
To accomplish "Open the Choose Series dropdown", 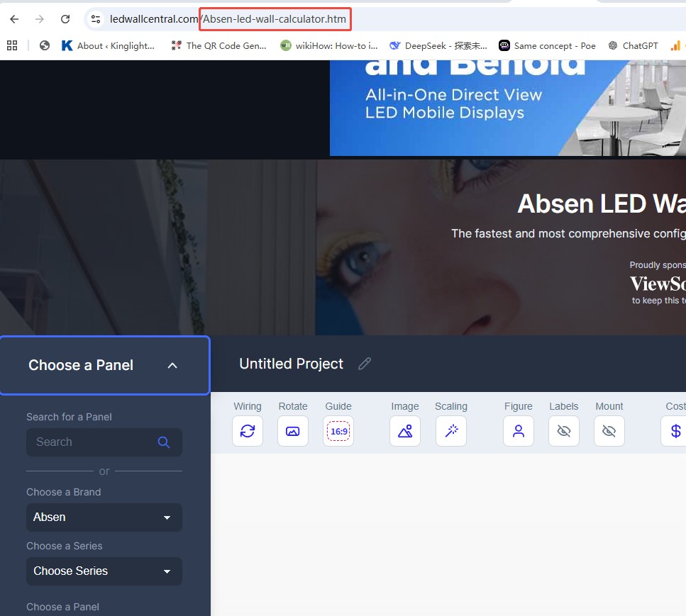I will [104, 571].
